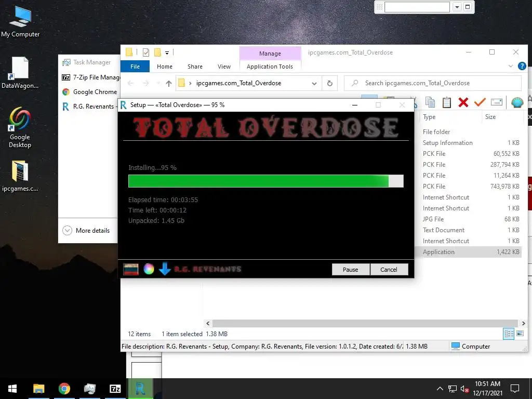Select R.G. Revenants in Task Manager
Viewport: 532px width, 399px height.
[x=89, y=107]
